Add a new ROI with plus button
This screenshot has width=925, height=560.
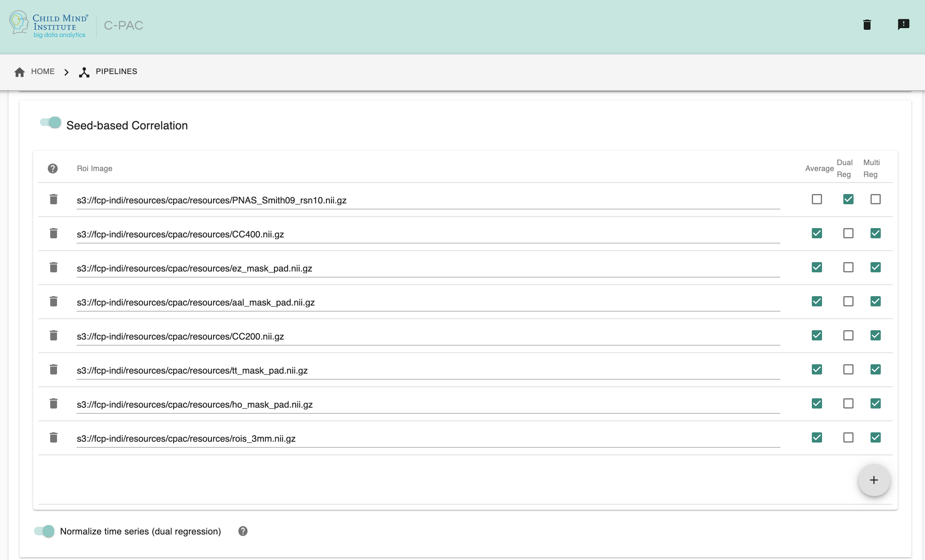874,480
